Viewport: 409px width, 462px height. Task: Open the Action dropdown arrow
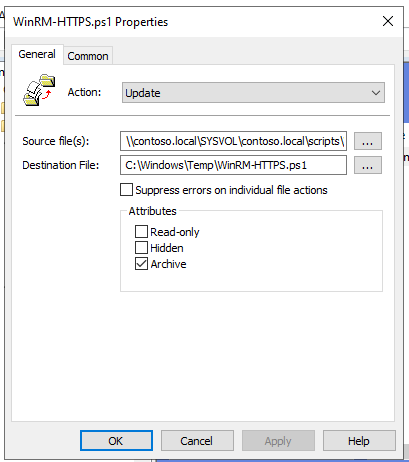376,93
